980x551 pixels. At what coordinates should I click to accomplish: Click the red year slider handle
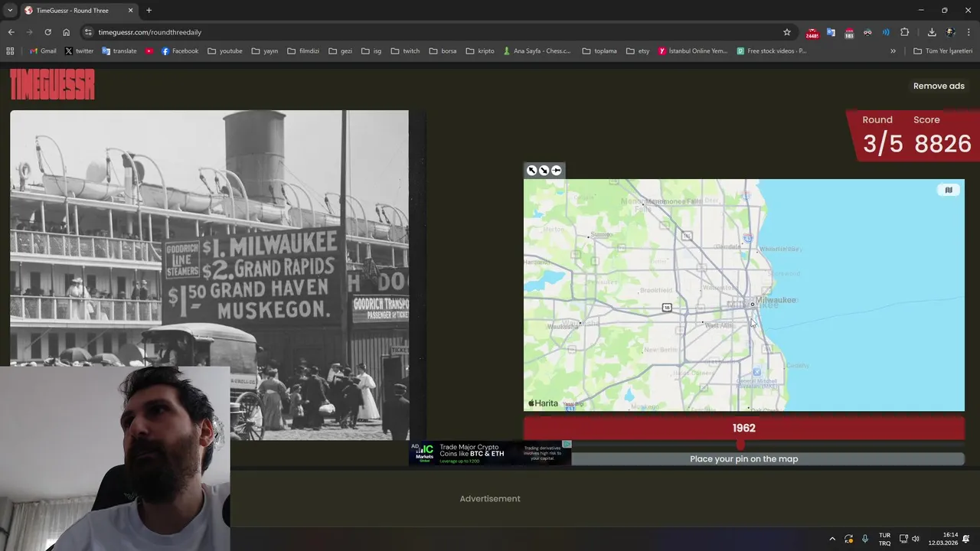pyautogui.click(x=740, y=444)
